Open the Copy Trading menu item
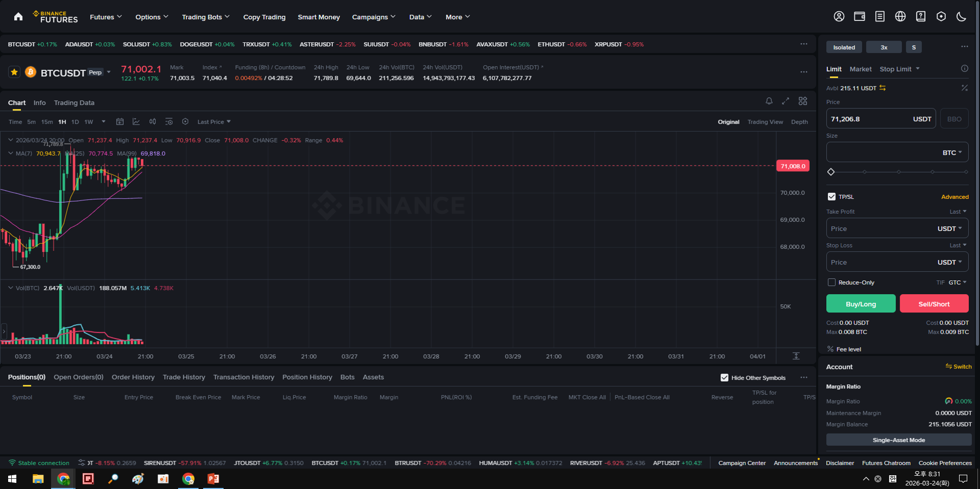The image size is (980, 489). (264, 17)
